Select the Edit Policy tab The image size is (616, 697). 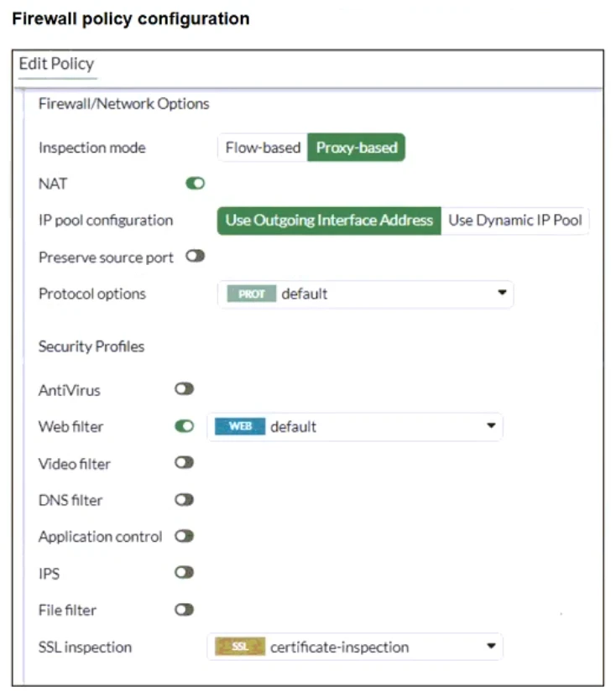pyautogui.click(x=56, y=65)
